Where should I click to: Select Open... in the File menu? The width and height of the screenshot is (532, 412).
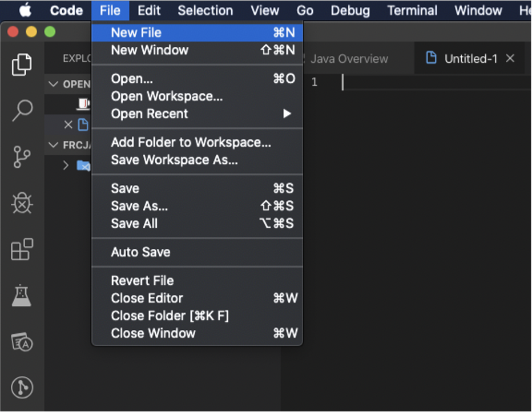[197, 79]
